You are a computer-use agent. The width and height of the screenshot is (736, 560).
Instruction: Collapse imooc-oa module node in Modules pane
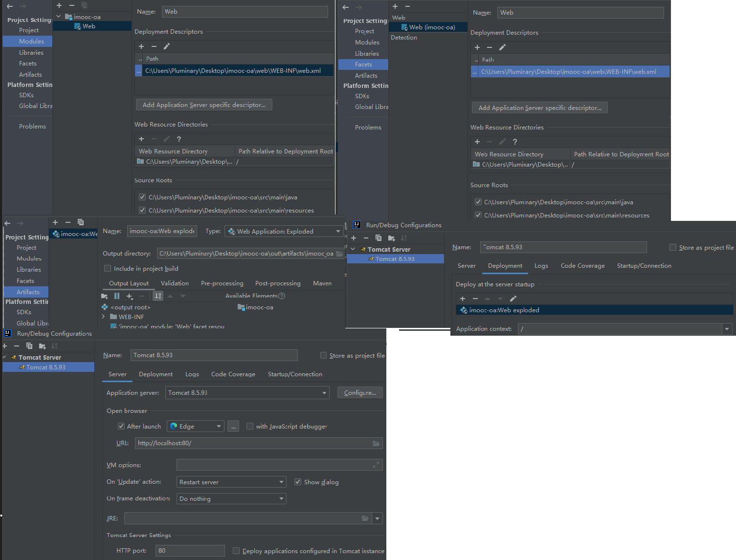click(x=59, y=17)
